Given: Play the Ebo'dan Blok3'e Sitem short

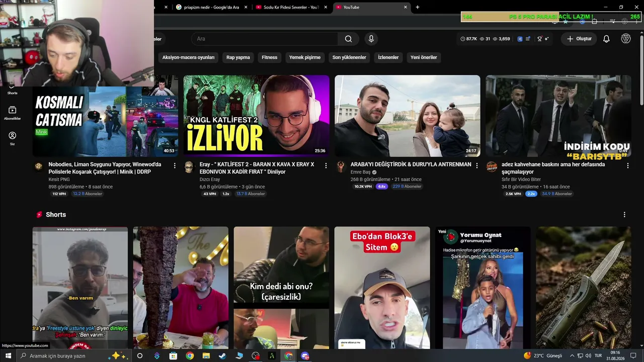Looking at the screenshot, I should click(382, 288).
